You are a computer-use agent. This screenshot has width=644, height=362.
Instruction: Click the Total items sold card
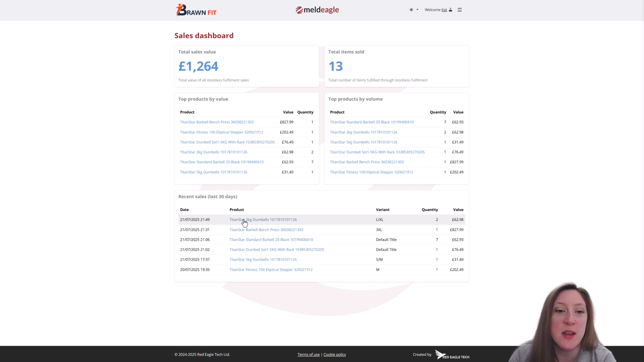coord(396,66)
